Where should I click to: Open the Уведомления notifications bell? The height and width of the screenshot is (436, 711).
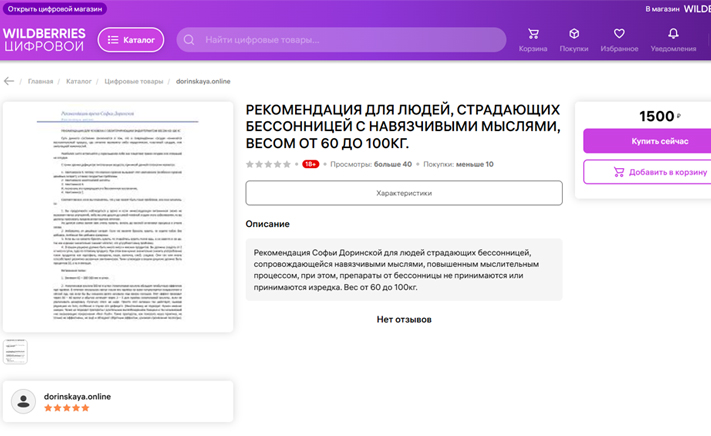point(673,35)
